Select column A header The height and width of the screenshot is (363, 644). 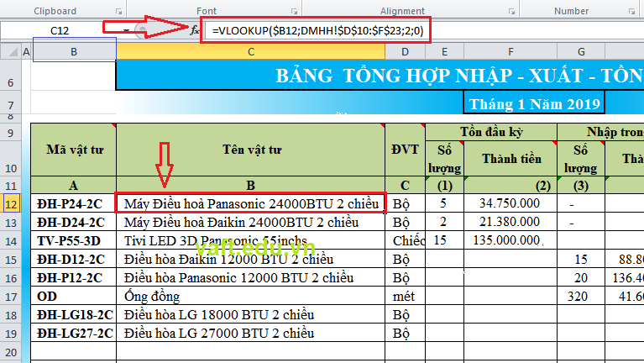coord(26,52)
